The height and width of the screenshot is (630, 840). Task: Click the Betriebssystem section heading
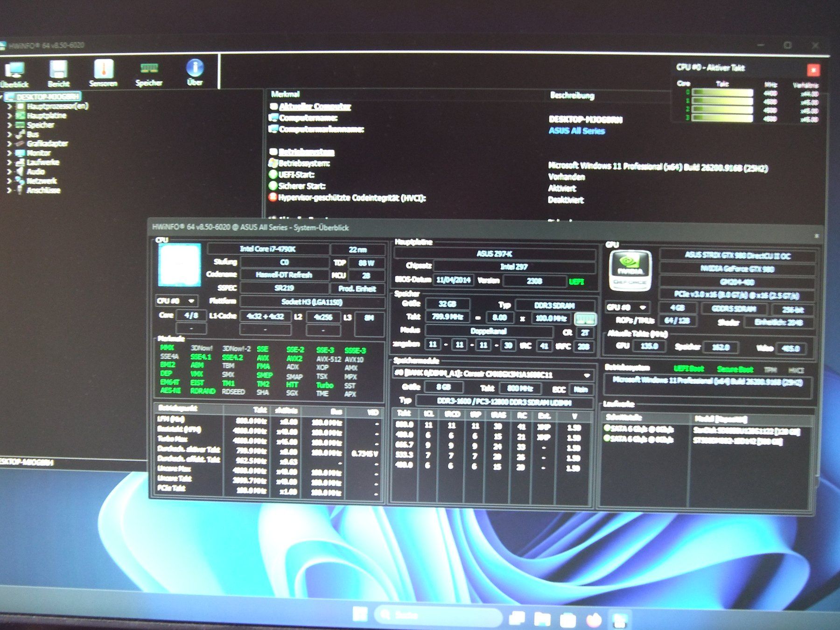tap(306, 152)
